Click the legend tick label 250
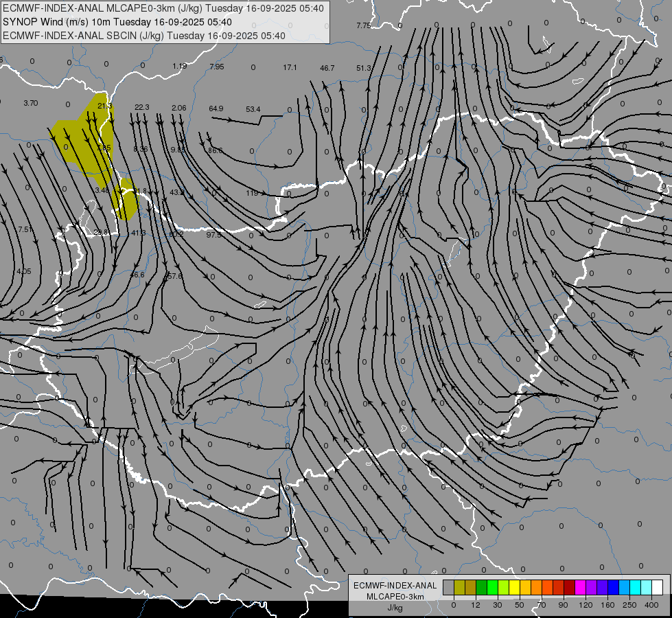The width and height of the screenshot is (672, 618). (x=629, y=605)
